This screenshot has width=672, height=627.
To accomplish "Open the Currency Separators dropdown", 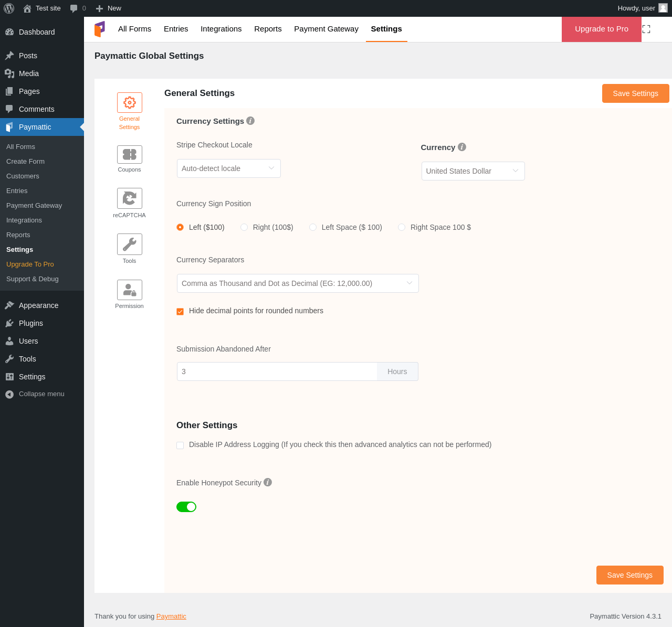I will (x=298, y=283).
